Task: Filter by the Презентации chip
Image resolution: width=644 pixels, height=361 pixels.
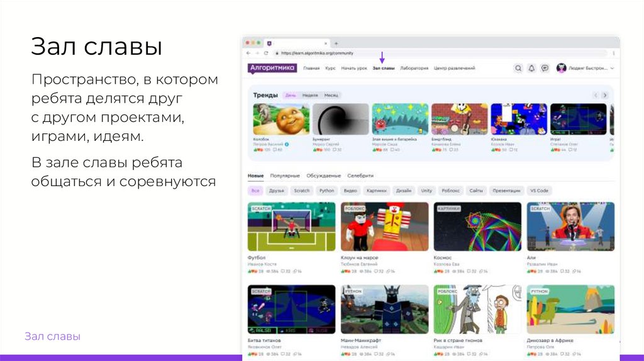Action: [x=506, y=191]
